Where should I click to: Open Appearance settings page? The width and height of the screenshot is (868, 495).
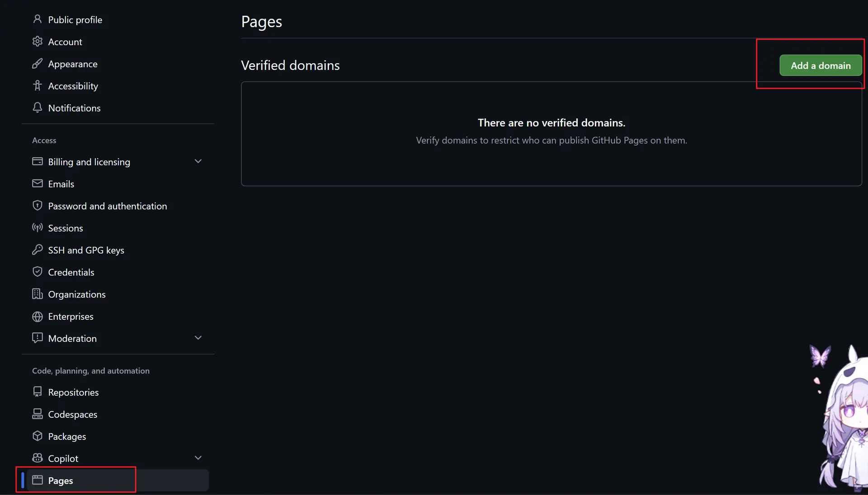(118, 64)
